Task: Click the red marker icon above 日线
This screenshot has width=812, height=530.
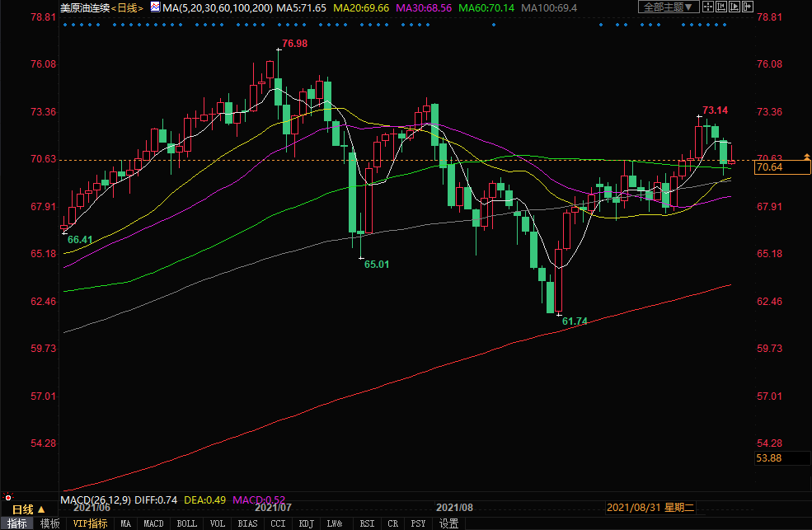Action: pos(9,497)
